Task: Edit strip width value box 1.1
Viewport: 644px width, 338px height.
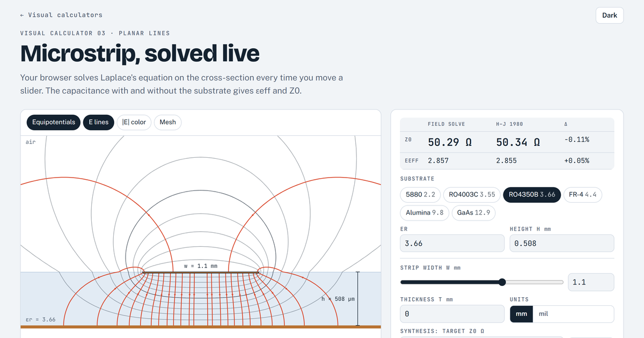Action: click(591, 282)
